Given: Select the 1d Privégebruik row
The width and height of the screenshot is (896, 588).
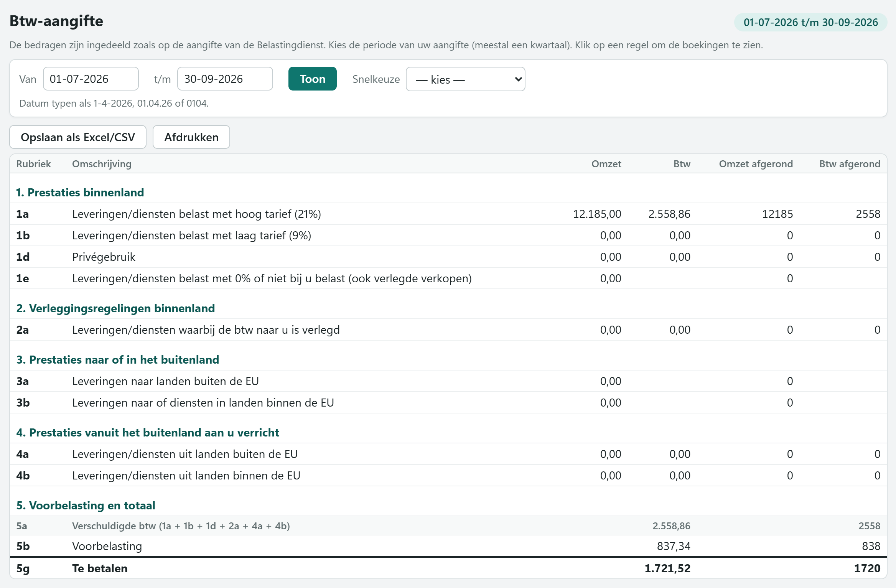Looking at the screenshot, I should [448, 257].
